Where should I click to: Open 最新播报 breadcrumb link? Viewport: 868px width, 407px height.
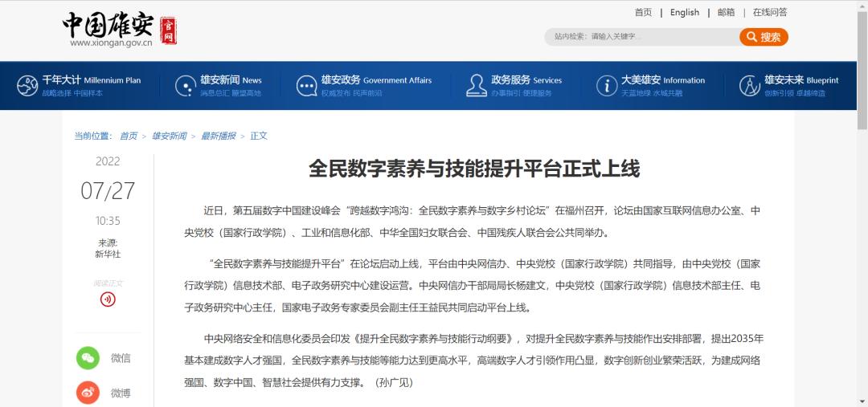click(219, 136)
